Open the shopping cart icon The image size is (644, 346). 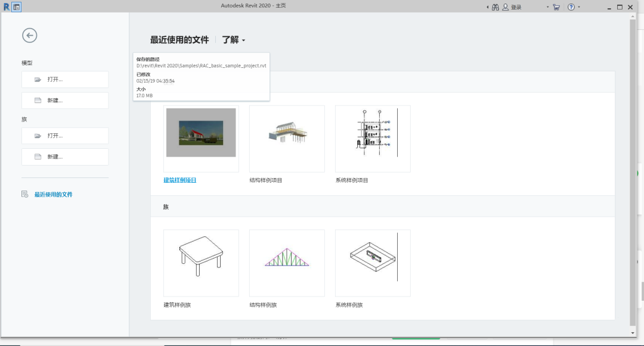[x=556, y=7]
